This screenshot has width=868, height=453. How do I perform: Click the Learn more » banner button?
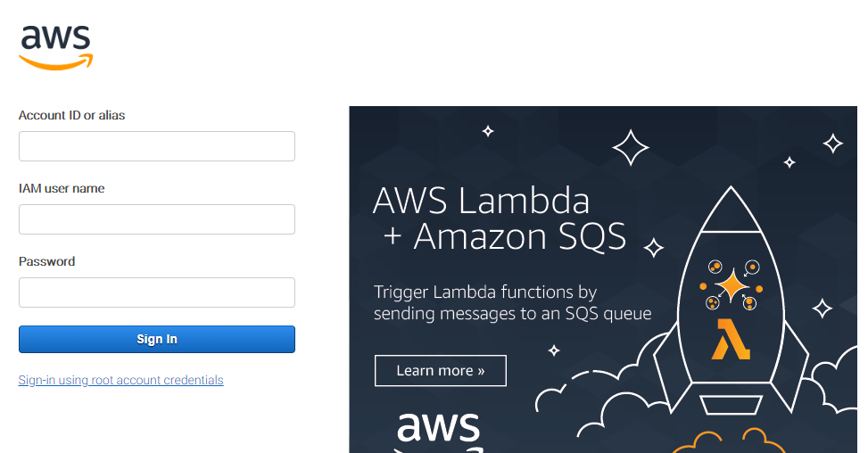click(440, 371)
